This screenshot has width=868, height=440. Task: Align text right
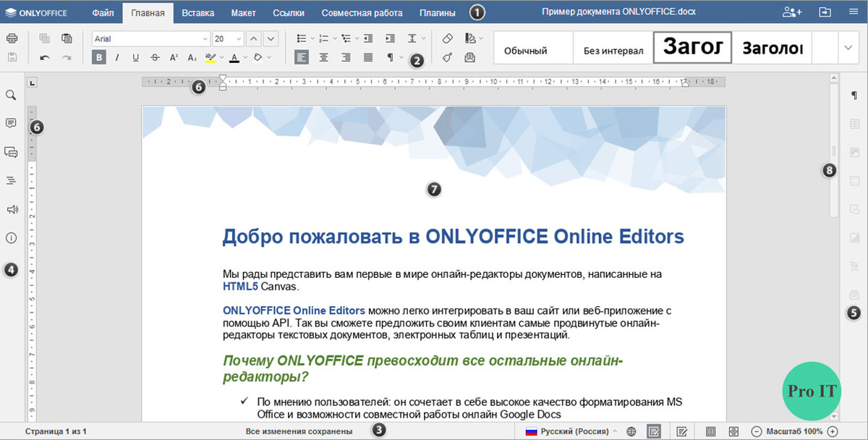(346, 57)
